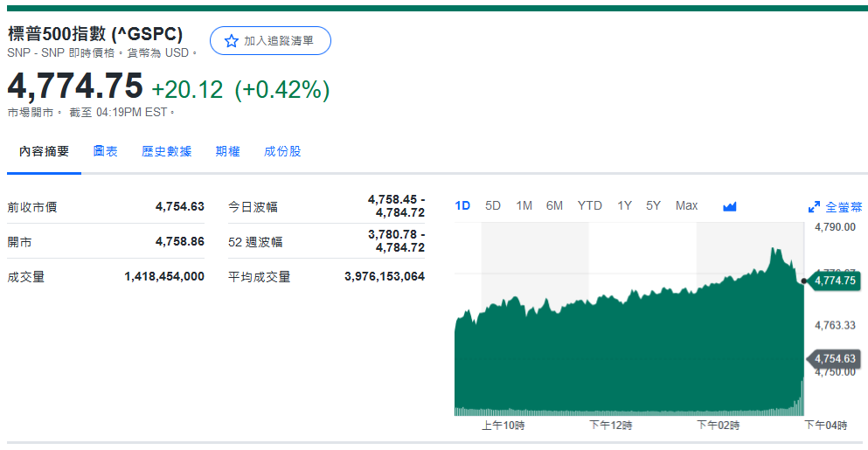
Task: Pick the 5Y chart range
Action: 653,205
